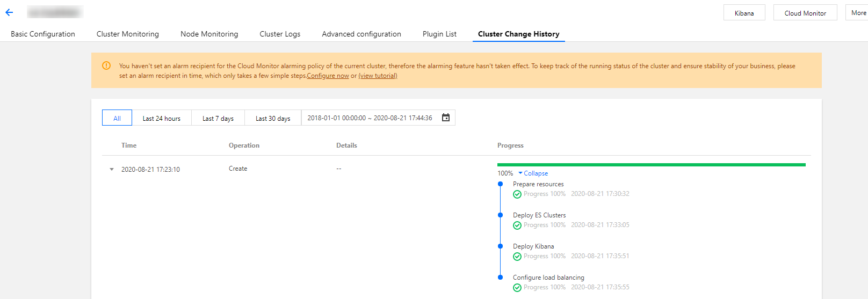Select Last 24 hours filter

click(x=162, y=118)
